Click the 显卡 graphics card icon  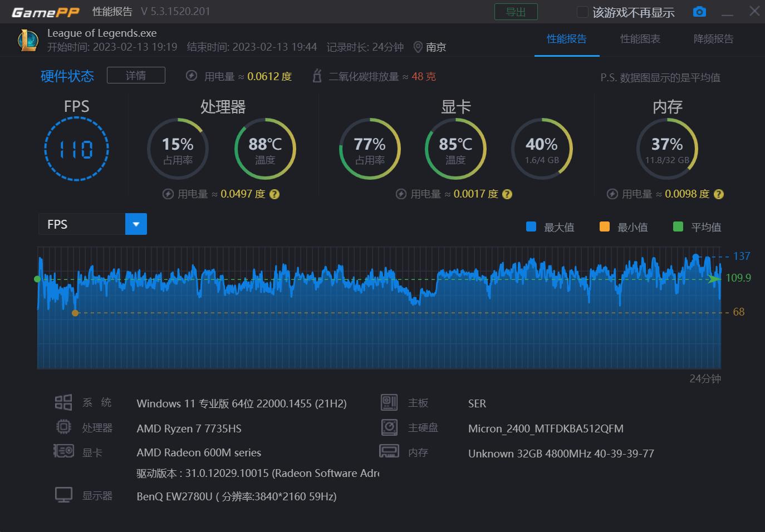tap(63, 451)
